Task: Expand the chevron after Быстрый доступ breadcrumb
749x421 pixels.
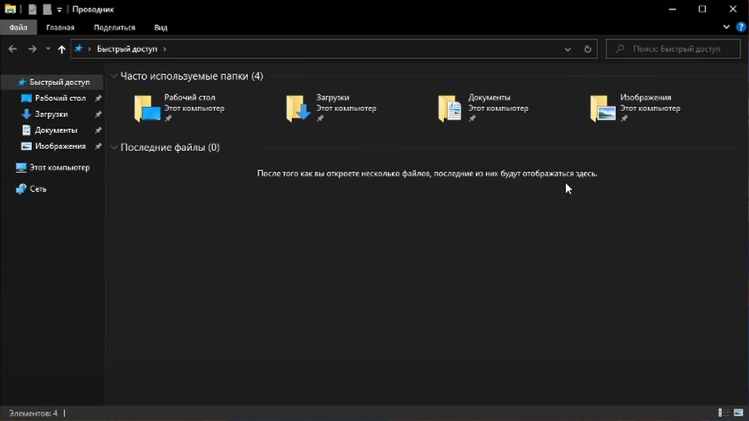Action: click(x=165, y=49)
